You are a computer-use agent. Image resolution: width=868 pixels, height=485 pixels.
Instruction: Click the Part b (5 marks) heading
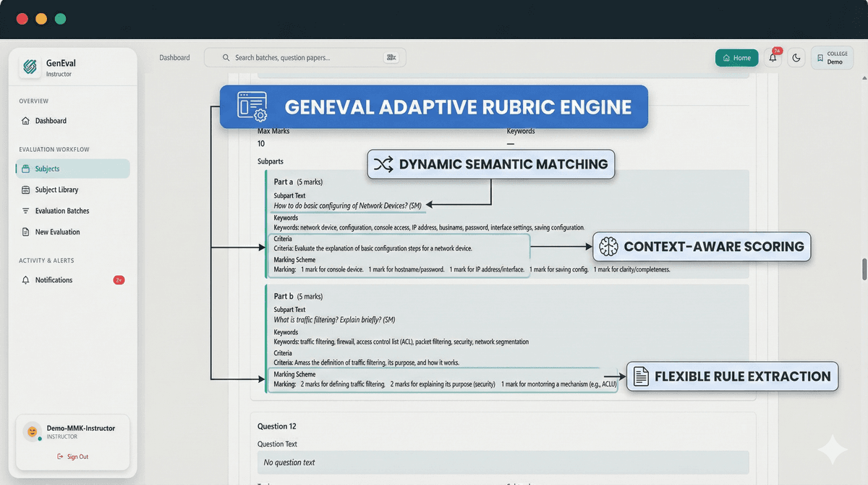(x=298, y=296)
